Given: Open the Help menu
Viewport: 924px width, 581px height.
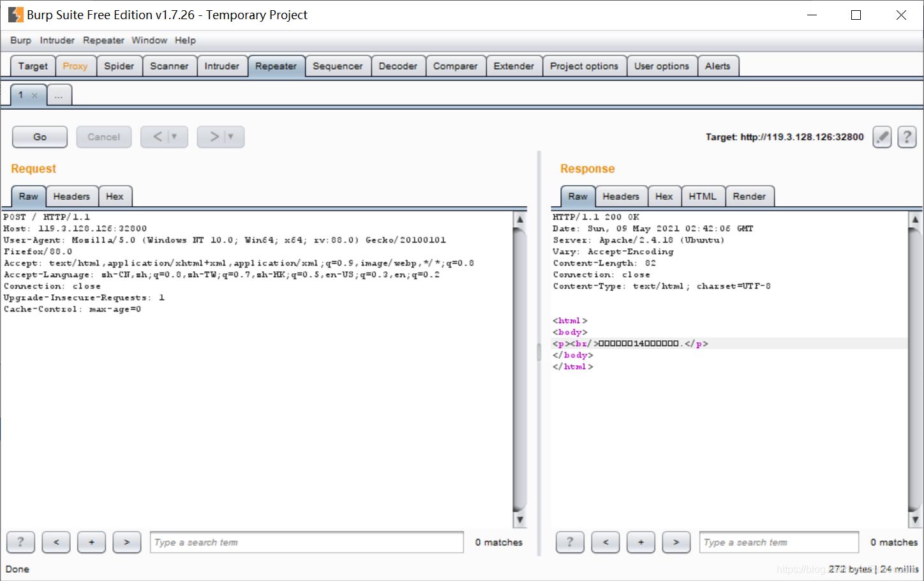Looking at the screenshot, I should pyautogui.click(x=185, y=40).
